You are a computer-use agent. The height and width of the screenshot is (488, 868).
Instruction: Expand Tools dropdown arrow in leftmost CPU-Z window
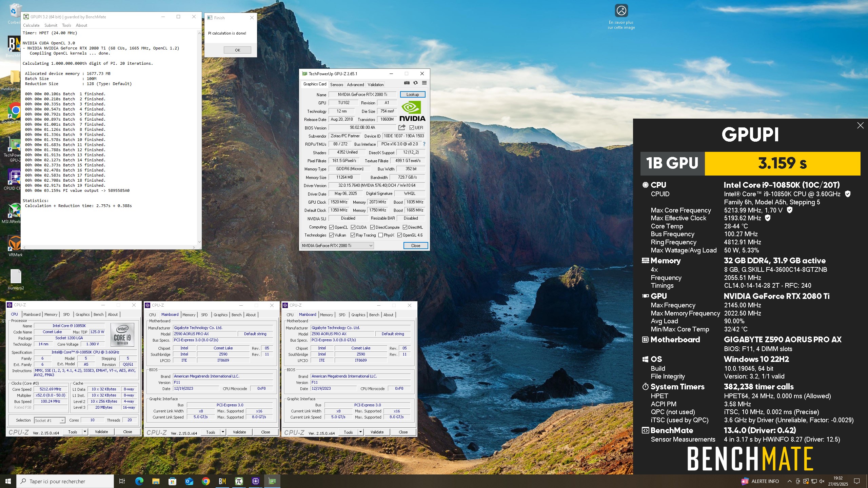click(x=85, y=432)
